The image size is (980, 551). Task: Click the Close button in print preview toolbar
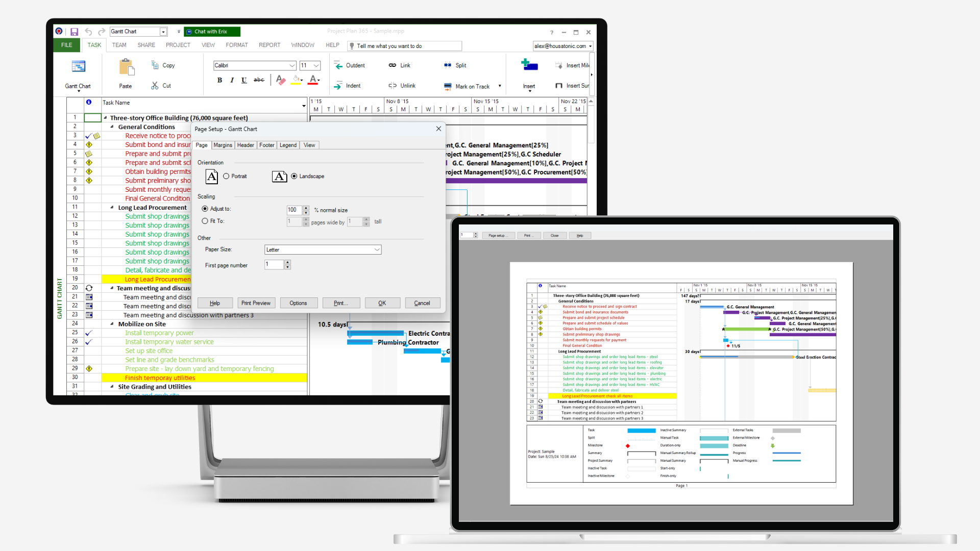(554, 235)
